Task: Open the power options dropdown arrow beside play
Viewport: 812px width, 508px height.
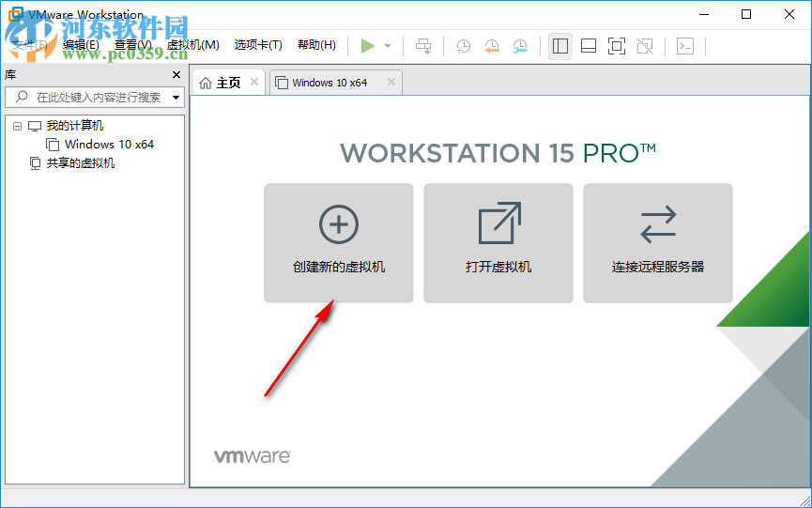Action: (x=388, y=46)
